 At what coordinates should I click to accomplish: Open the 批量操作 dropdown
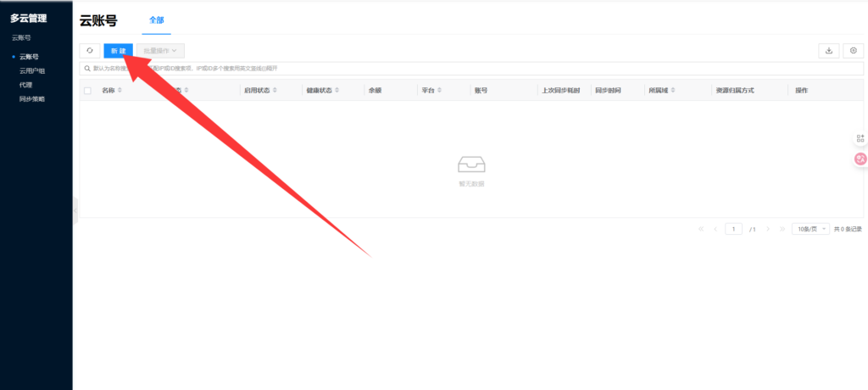tap(160, 51)
